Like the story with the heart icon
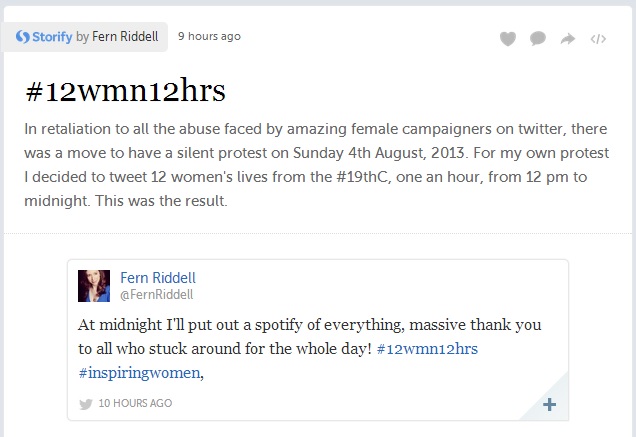The height and width of the screenshot is (437, 636). coord(508,39)
